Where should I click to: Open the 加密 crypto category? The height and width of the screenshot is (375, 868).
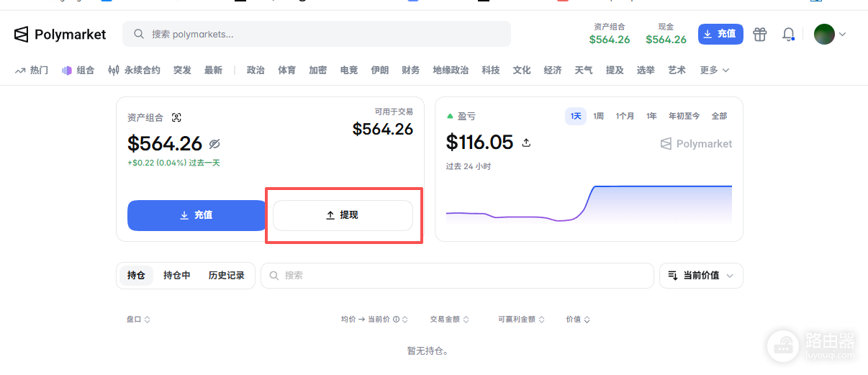pos(317,71)
